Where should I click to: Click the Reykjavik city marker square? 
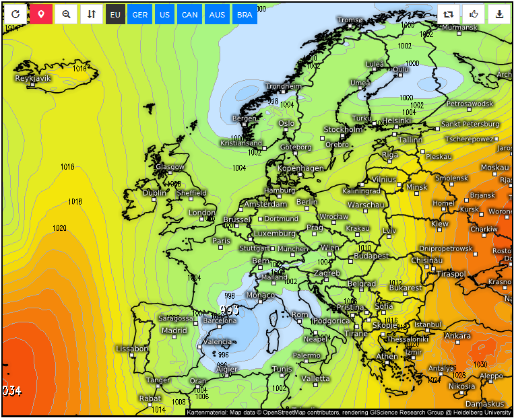tap(32, 85)
